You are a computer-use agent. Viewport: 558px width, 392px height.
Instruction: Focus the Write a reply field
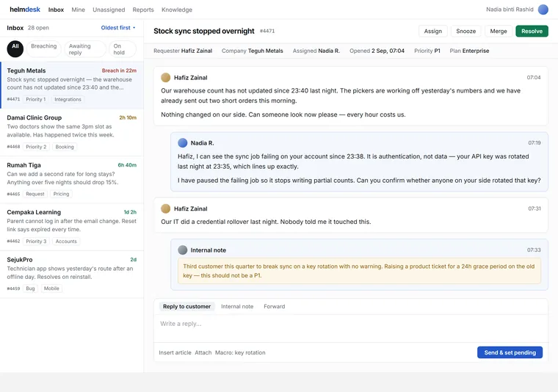(x=351, y=328)
